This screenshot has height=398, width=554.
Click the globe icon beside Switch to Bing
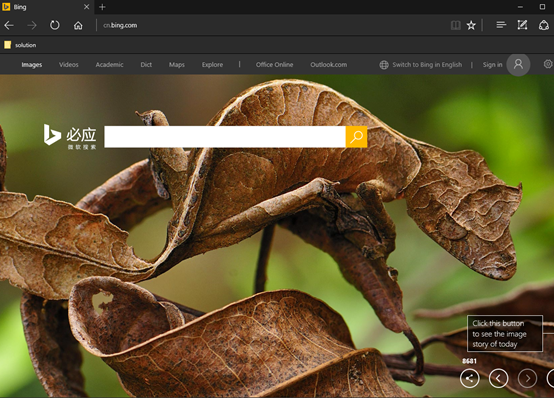point(384,65)
